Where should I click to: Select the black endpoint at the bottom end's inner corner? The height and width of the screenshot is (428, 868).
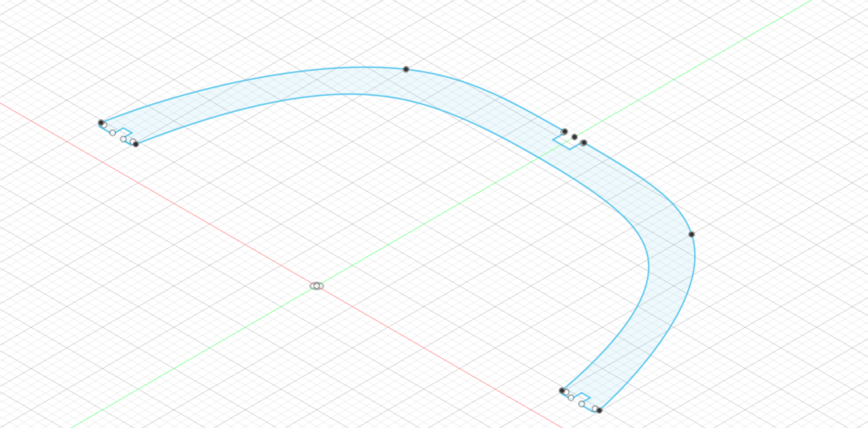coord(562,390)
